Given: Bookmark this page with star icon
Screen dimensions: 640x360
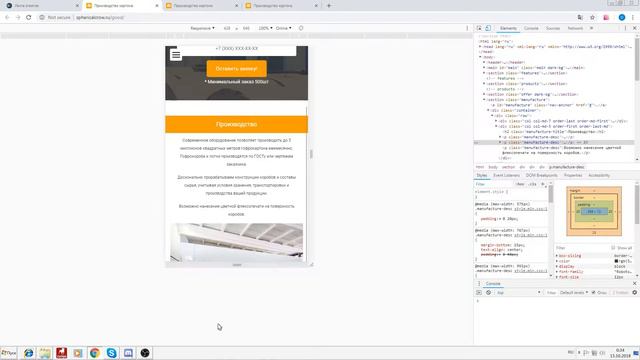Looking at the screenshot, I should pos(593,18).
